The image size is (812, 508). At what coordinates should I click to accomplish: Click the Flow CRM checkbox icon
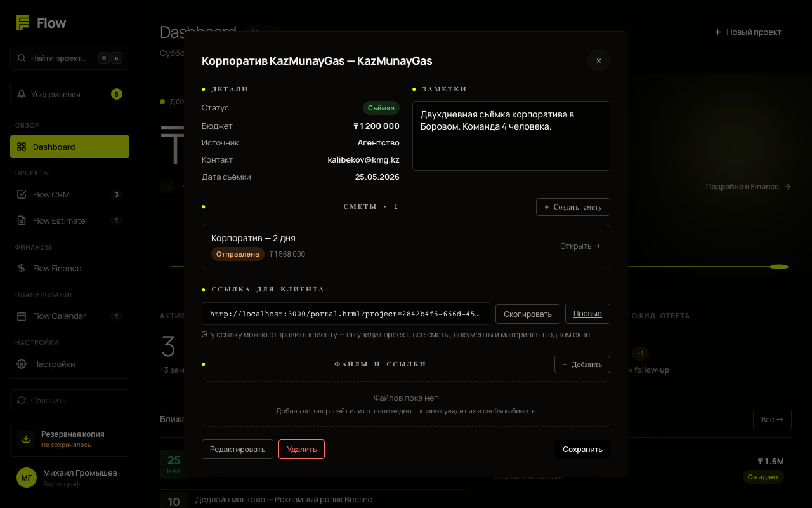[x=22, y=194]
